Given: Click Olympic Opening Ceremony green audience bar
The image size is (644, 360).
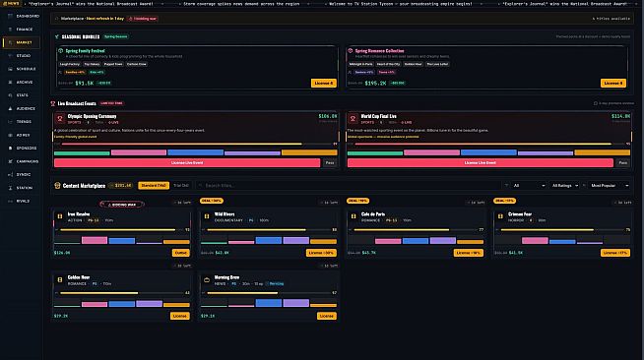Looking at the screenshot, I should 82,153.
